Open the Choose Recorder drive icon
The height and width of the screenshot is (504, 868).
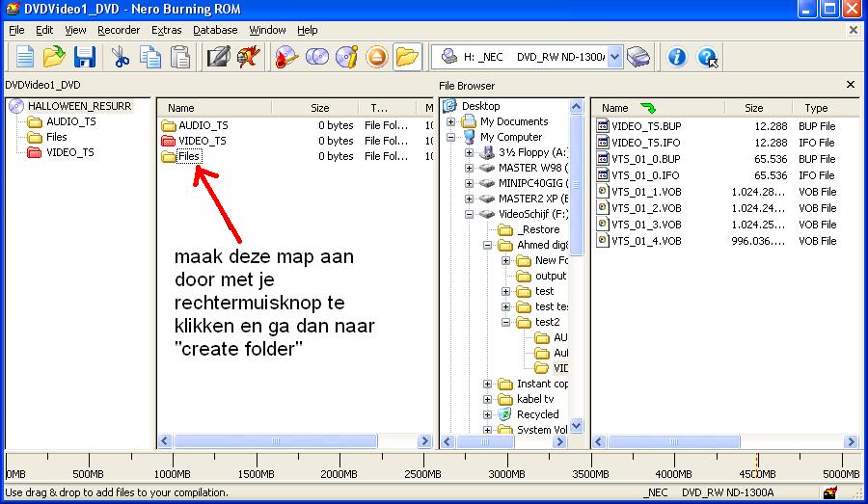638,57
